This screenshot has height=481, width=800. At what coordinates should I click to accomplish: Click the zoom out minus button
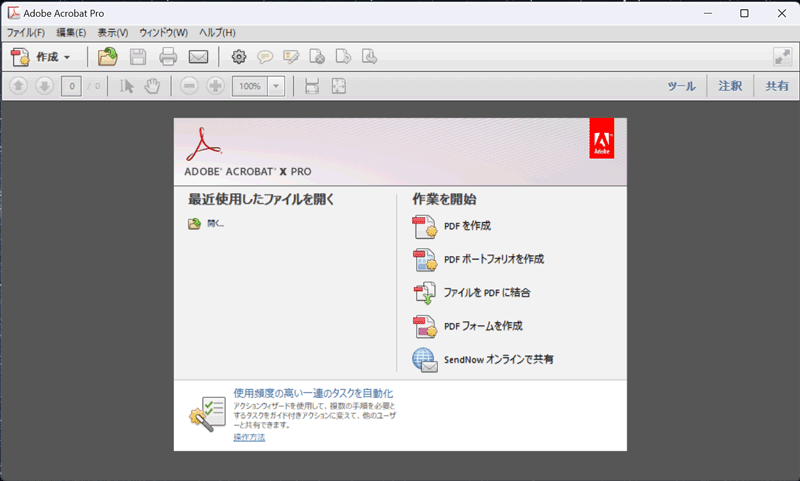click(x=189, y=86)
